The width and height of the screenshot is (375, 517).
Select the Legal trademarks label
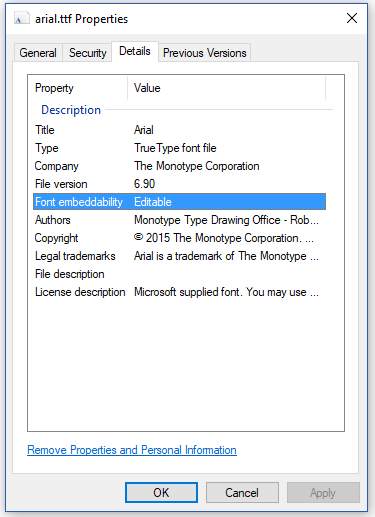tap(75, 256)
